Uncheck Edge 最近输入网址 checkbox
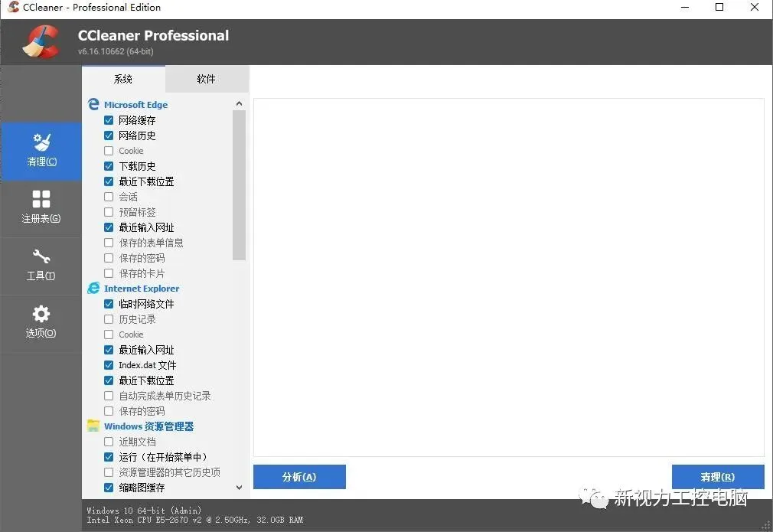Viewport: 773px width, 532px height. [x=109, y=227]
